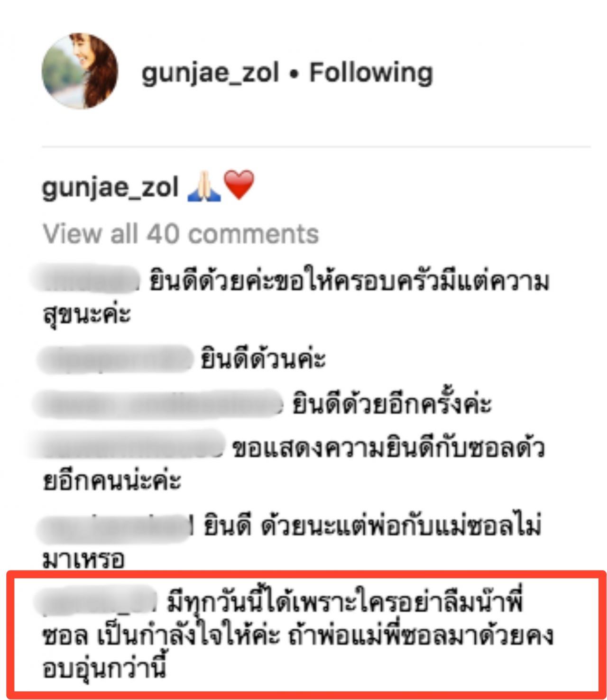Toggle the Following button
The image size is (607, 700).
pyautogui.click(x=371, y=73)
